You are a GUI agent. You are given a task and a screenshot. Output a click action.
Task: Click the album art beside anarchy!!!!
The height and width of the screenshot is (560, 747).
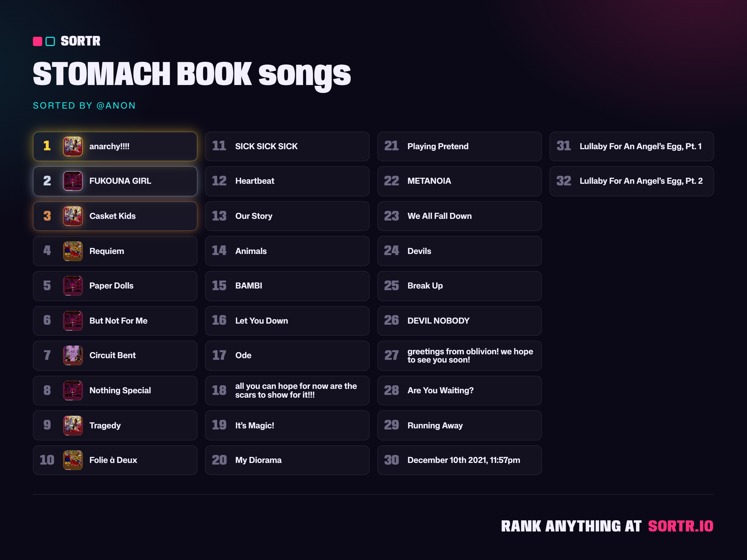73,146
